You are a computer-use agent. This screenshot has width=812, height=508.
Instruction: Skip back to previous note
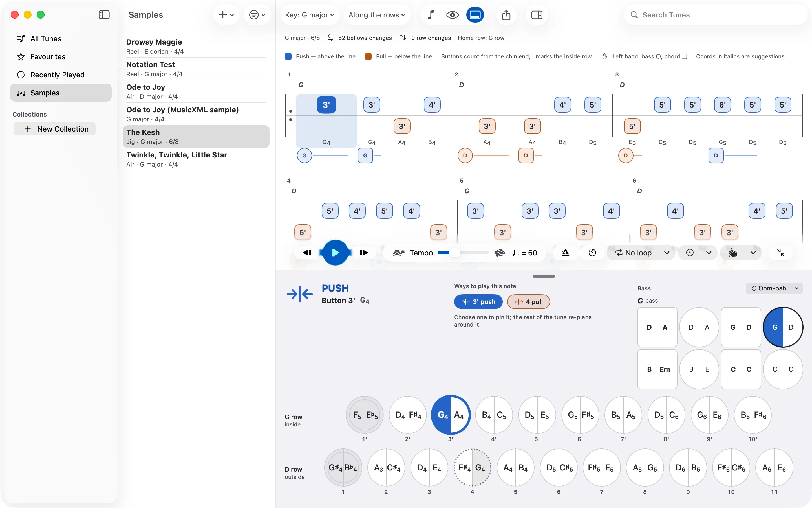(x=307, y=253)
